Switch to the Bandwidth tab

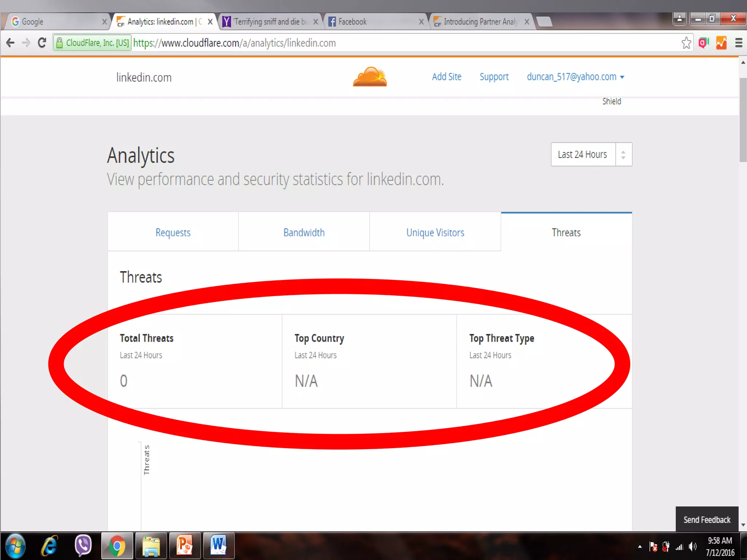pyautogui.click(x=304, y=232)
